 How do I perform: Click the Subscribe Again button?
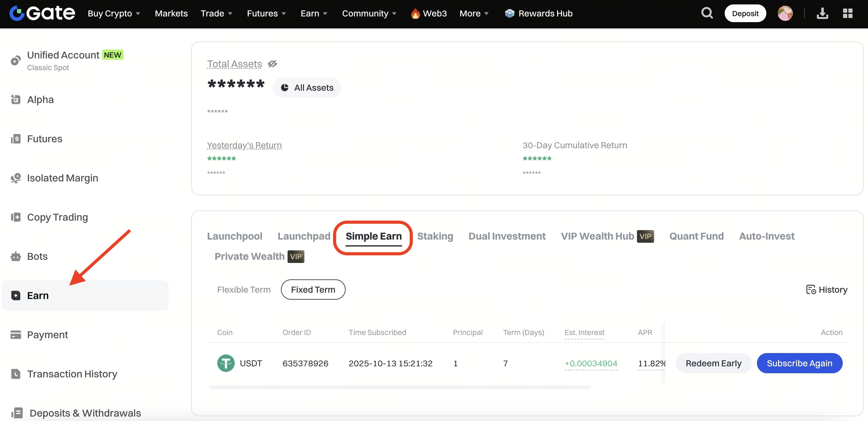click(799, 363)
